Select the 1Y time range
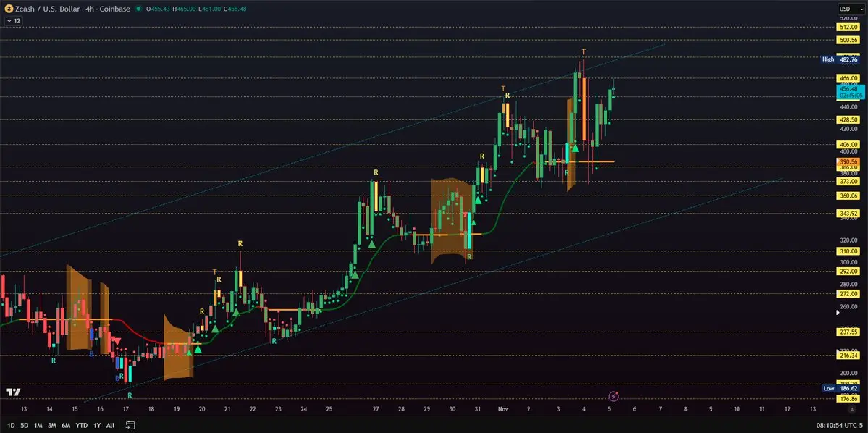Viewport: 868px width, 433px height. pyautogui.click(x=97, y=425)
